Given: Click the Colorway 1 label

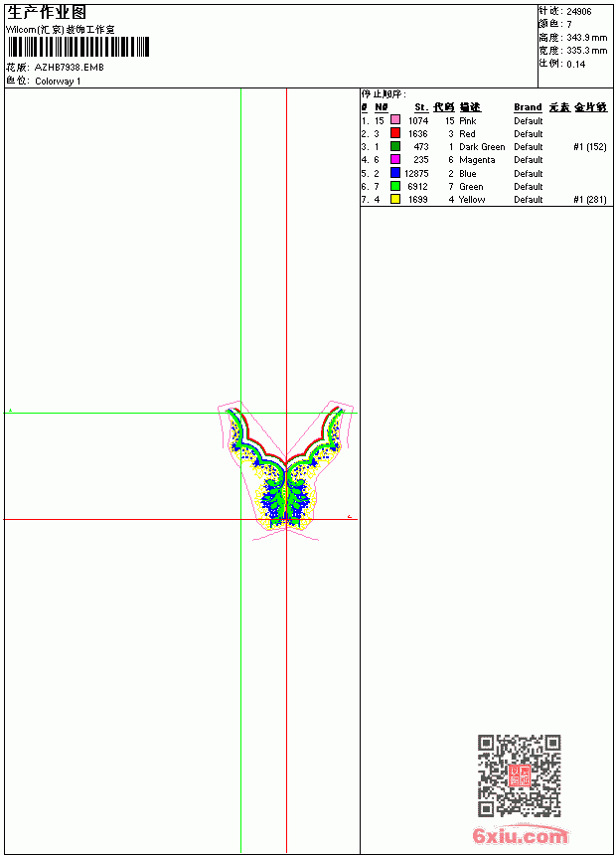Looking at the screenshot, I should point(58,82).
